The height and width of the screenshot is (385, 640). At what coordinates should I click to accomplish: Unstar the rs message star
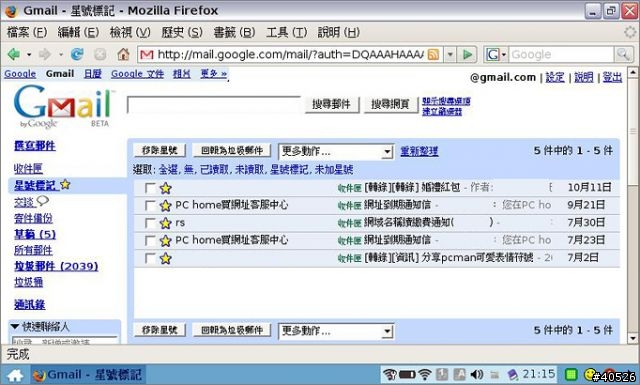tap(165, 223)
